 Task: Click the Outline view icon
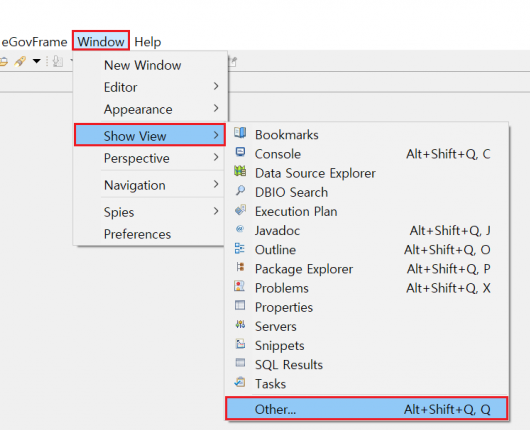point(240,248)
